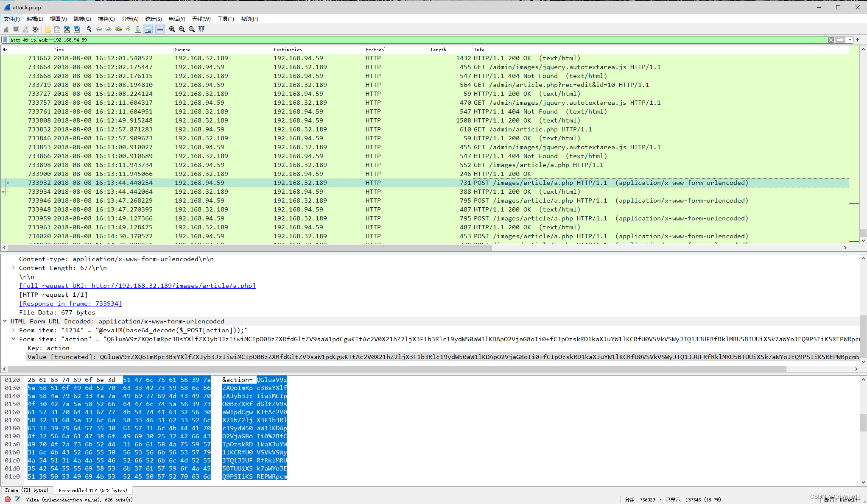Open a capture file with folder icon
The image size is (867, 504).
(48, 29)
